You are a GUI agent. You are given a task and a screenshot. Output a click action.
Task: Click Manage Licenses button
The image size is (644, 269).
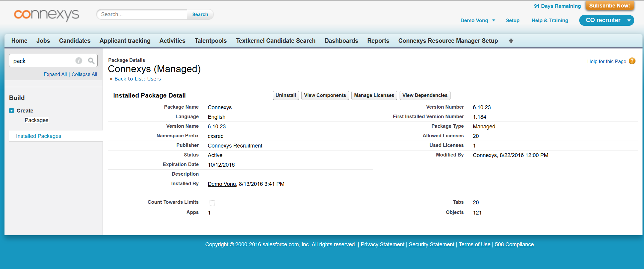374,95
